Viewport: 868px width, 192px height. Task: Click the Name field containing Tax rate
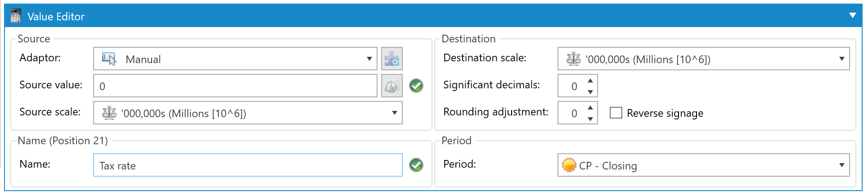tap(248, 165)
